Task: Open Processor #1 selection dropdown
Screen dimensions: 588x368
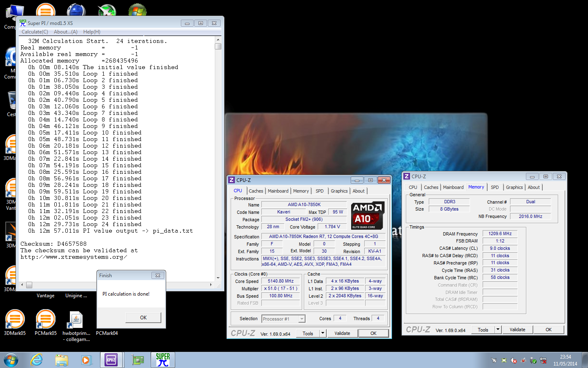Action: [283, 319]
